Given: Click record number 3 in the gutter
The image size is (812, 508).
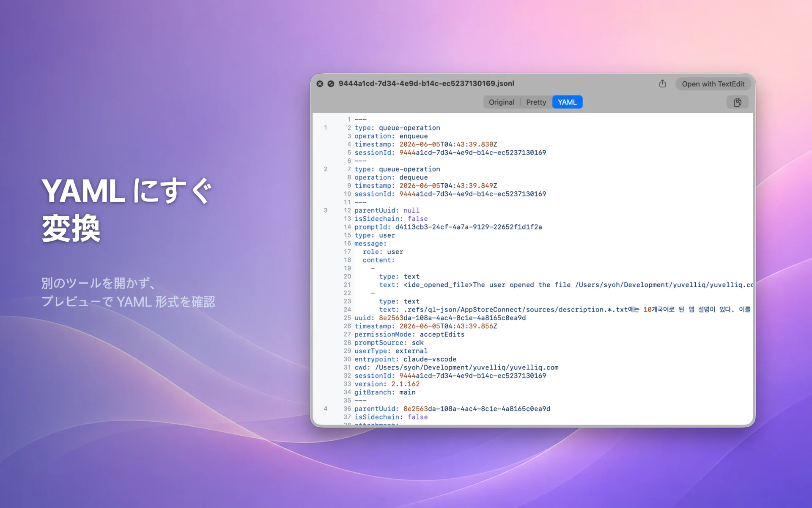Looking at the screenshot, I should point(326,210).
